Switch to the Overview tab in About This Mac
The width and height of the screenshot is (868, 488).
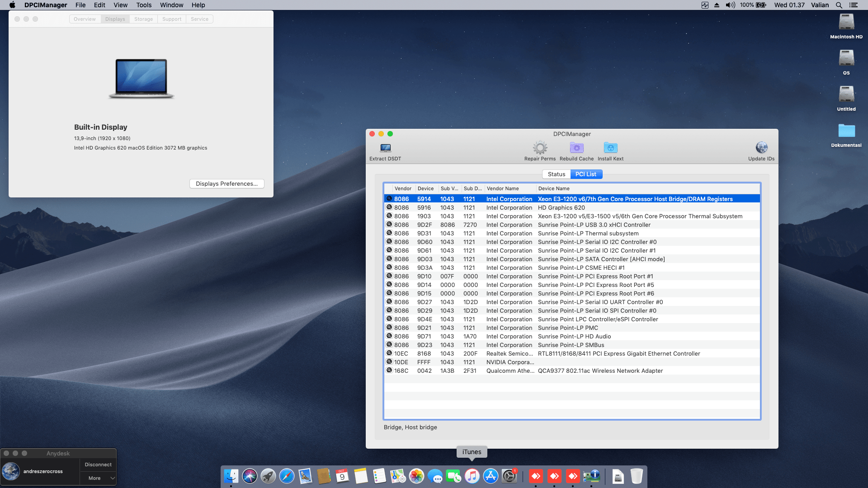pyautogui.click(x=85, y=19)
